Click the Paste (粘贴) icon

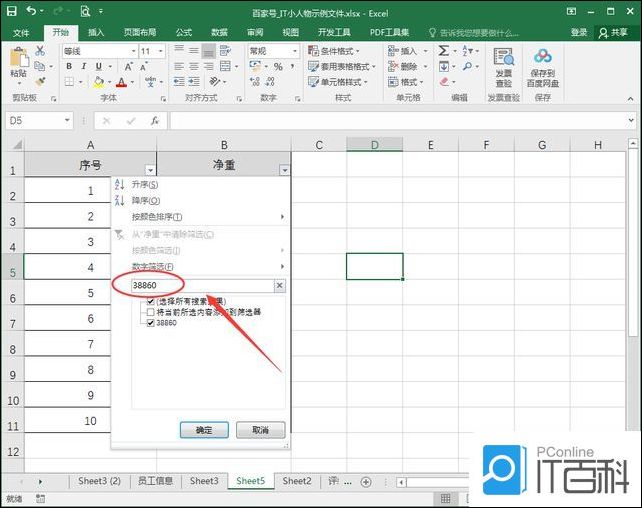point(18,60)
